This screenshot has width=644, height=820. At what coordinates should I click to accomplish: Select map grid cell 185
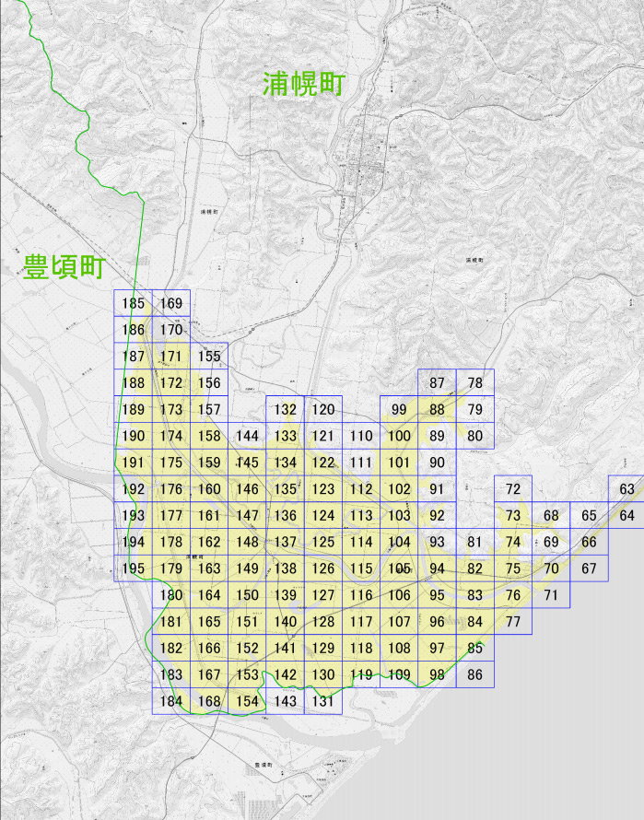pyautogui.click(x=133, y=303)
